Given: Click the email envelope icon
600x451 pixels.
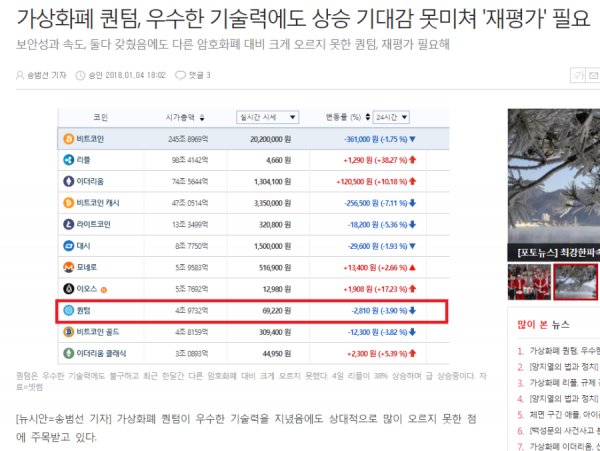Looking at the screenshot, I should [x=593, y=75].
